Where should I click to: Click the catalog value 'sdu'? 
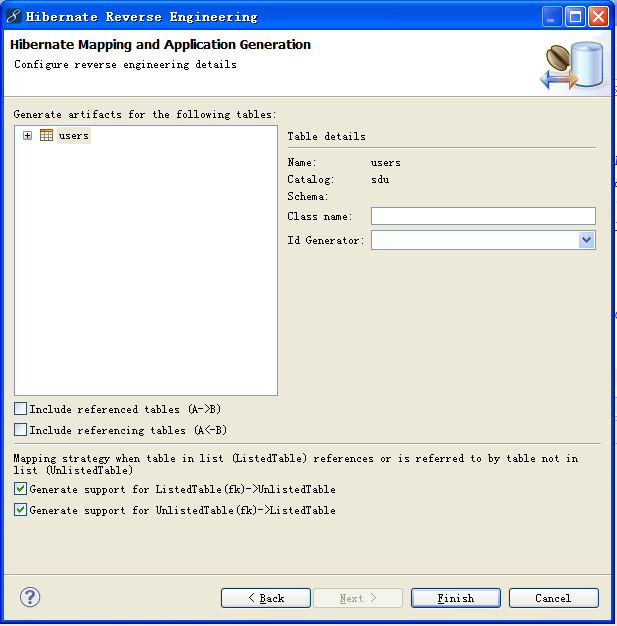pos(380,179)
